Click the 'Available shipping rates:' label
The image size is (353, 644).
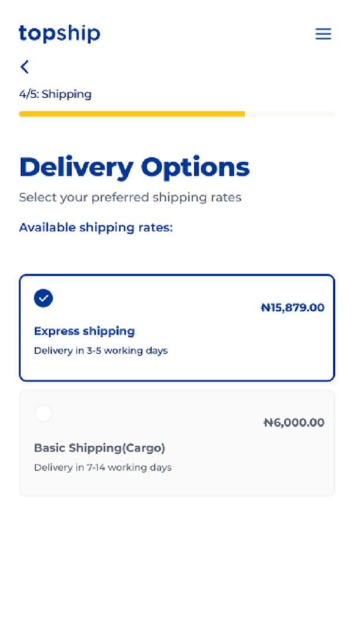point(96,227)
